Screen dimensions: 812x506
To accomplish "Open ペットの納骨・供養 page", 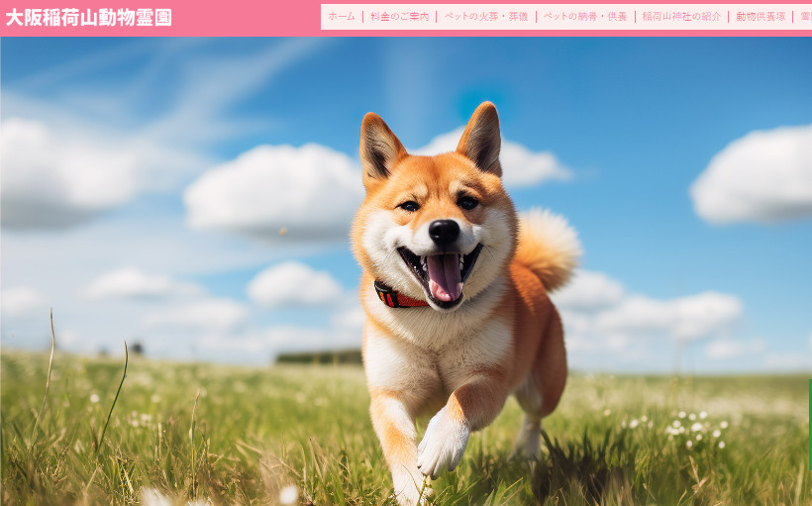I will (584, 17).
